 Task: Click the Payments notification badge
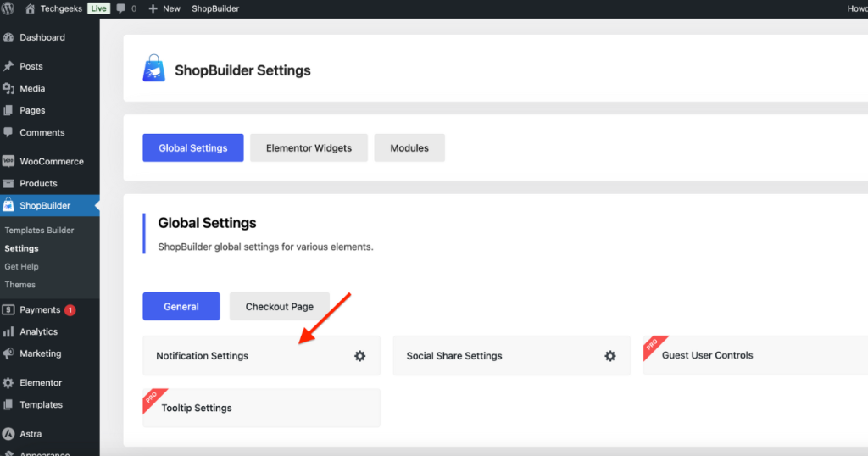70,310
